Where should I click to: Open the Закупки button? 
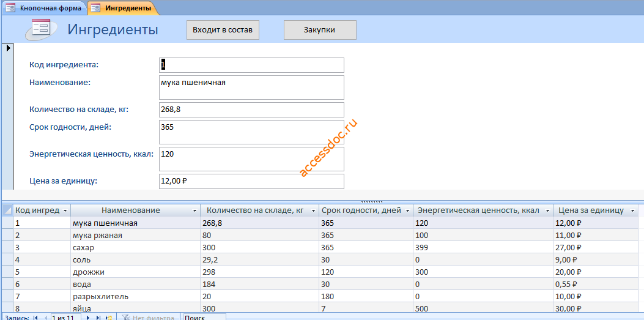tap(320, 30)
